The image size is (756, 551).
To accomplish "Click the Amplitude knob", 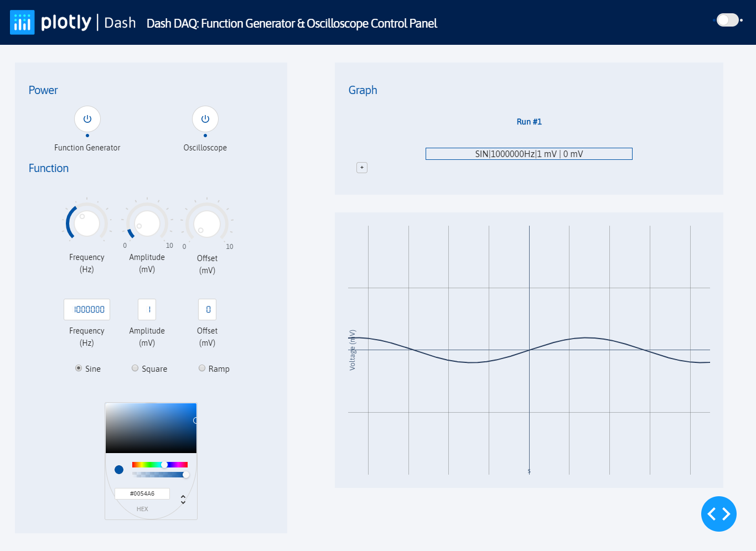I will tap(147, 223).
